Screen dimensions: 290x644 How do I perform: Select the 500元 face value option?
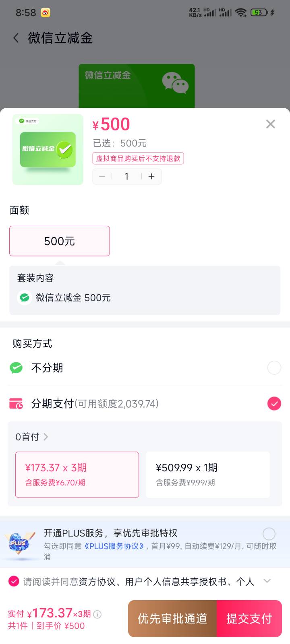coord(60,241)
